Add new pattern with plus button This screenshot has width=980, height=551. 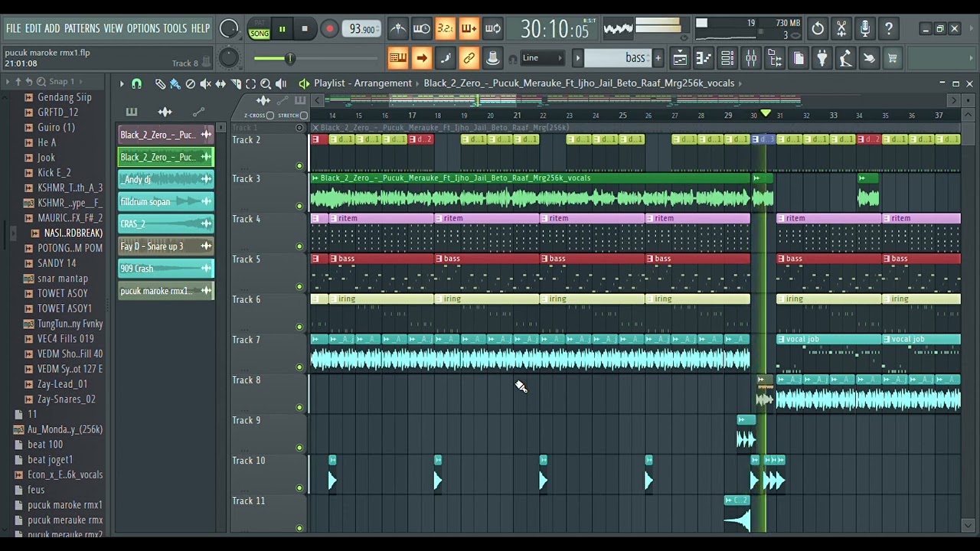pos(657,58)
